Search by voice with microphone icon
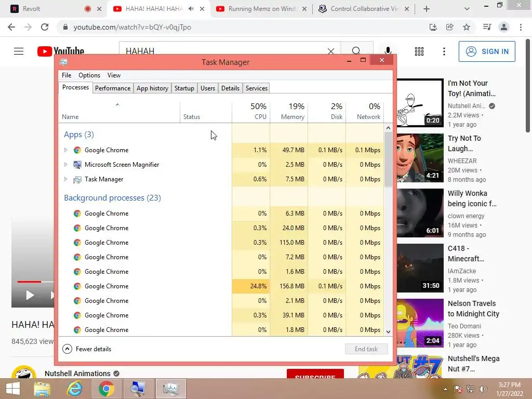The image size is (532, 399). [388, 51]
